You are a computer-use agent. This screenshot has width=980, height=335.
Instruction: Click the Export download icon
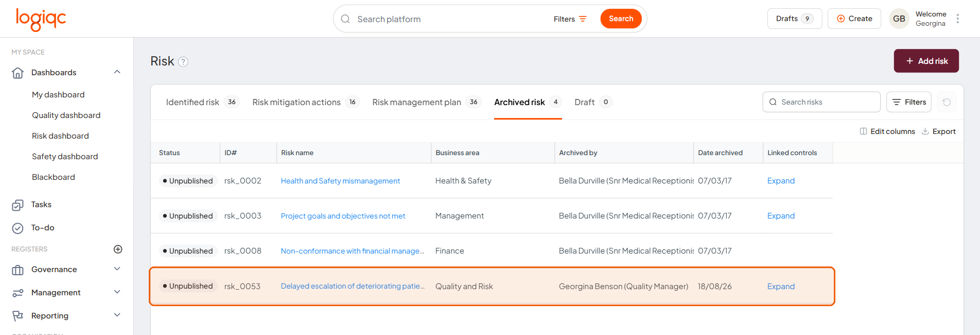[x=925, y=131]
